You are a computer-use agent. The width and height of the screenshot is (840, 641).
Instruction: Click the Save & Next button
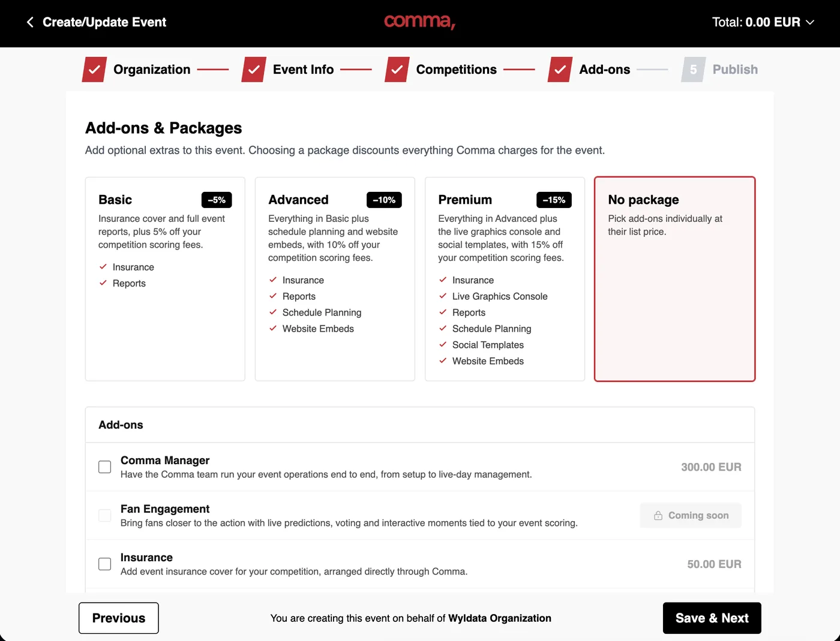click(x=712, y=618)
